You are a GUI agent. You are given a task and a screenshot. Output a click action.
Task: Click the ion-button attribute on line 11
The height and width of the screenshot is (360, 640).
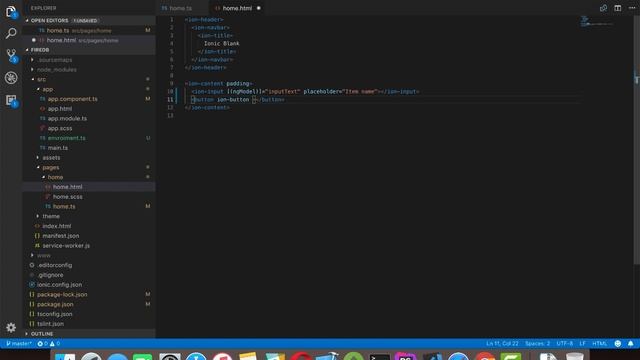coord(233,100)
